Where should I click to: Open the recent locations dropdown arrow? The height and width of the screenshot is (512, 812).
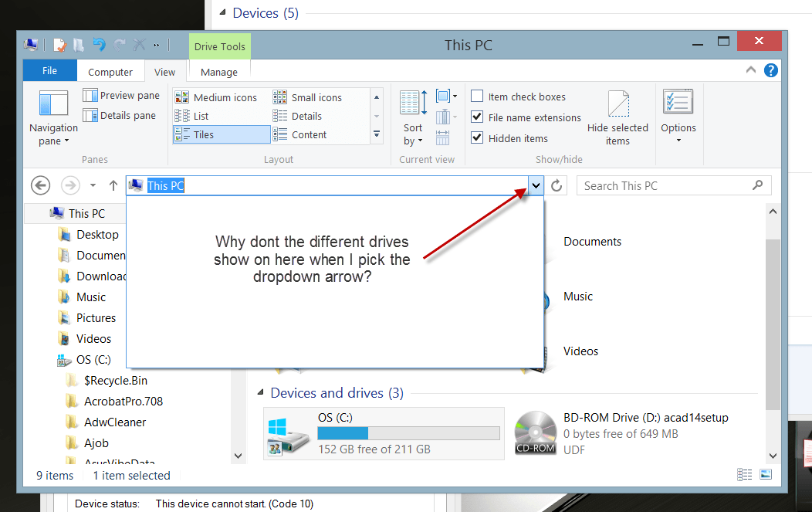click(x=93, y=185)
